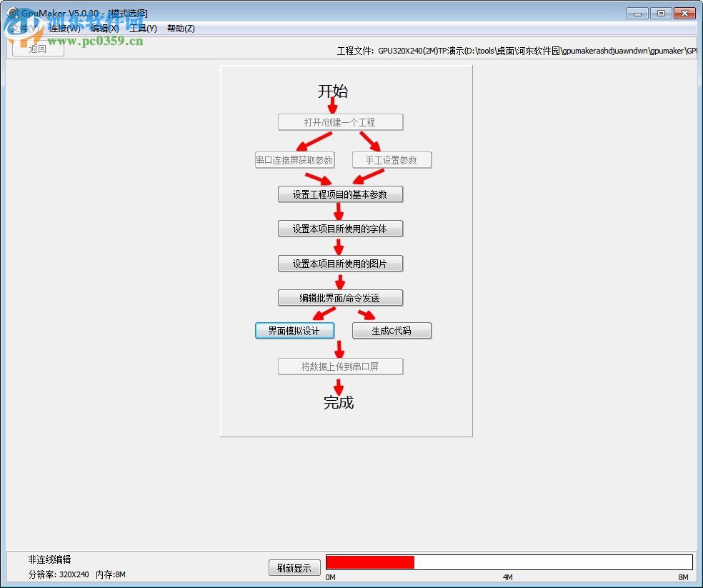
Task: Open the 帮助(Z) menu
Action: tap(180, 28)
